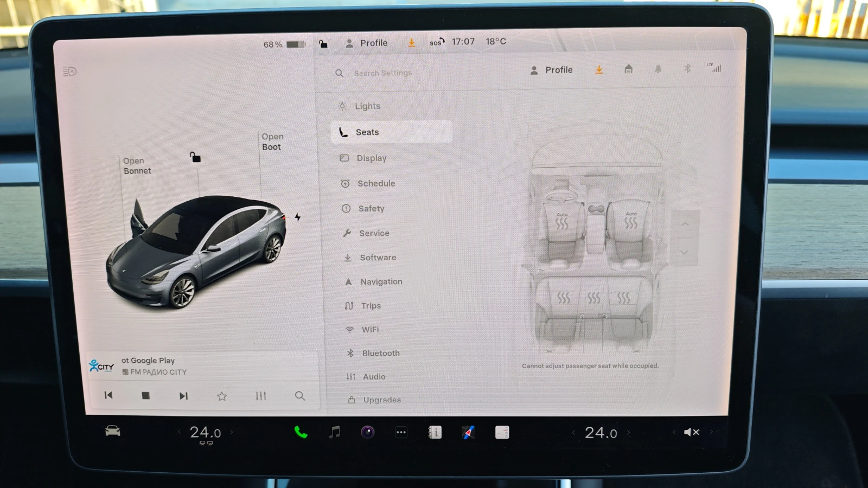Open the more apps ellipsis menu

pos(401,432)
